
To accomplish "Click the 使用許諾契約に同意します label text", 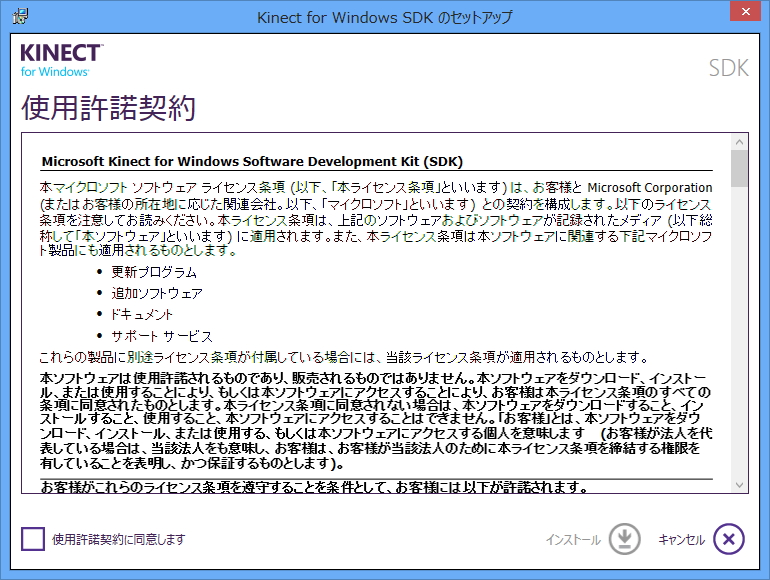I will click(119, 540).
